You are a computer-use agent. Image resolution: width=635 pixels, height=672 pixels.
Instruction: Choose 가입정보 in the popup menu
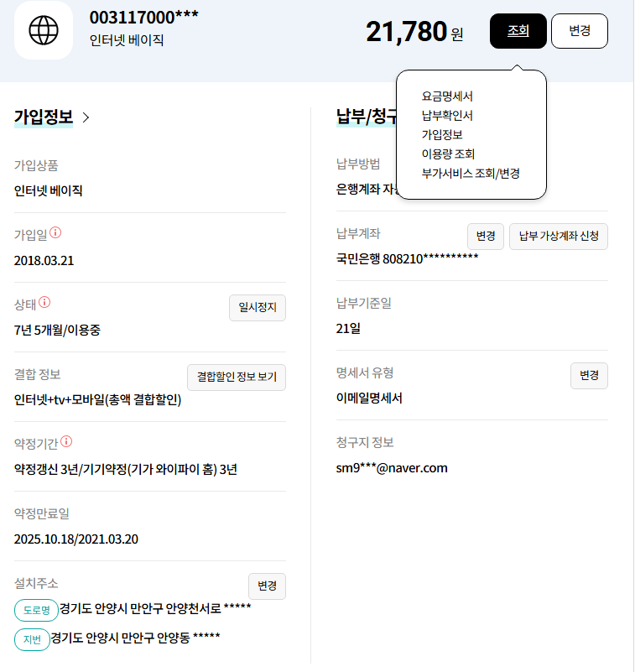(442, 135)
